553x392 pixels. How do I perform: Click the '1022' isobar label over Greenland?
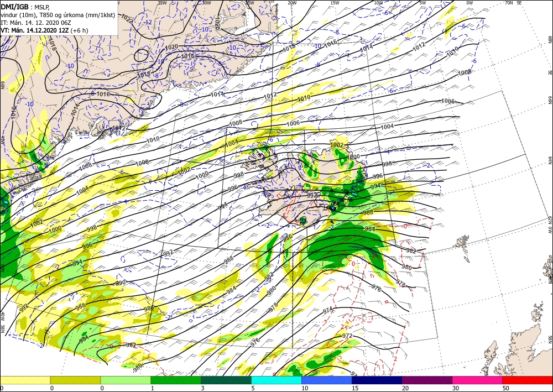(126, 19)
